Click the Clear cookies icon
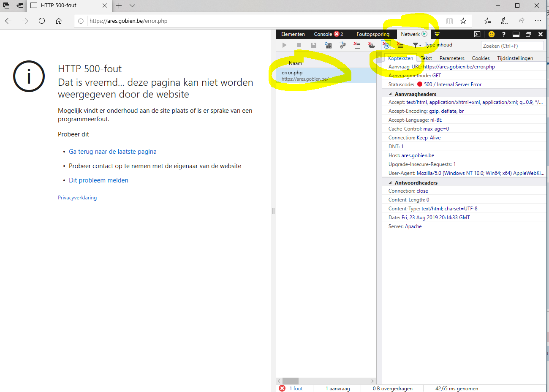Image resolution: width=549 pixels, height=392 pixels. 371,45
